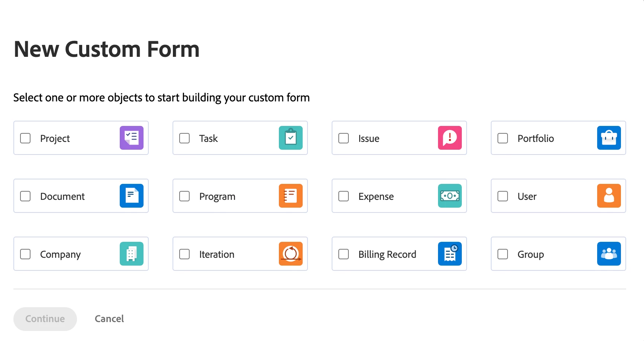This screenshot has width=644, height=341.
Task: Click the orange User person icon
Action: (x=609, y=196)
